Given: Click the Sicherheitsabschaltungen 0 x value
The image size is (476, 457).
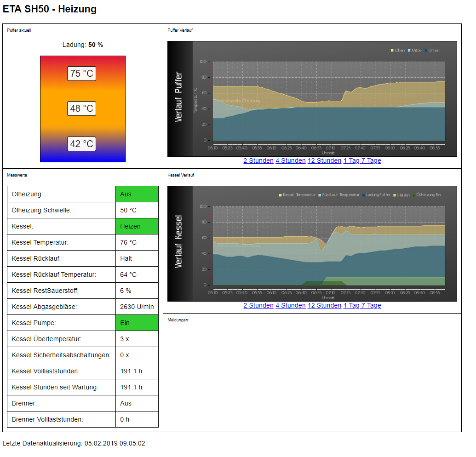Looking at the screenshot, I should point(137,355).
